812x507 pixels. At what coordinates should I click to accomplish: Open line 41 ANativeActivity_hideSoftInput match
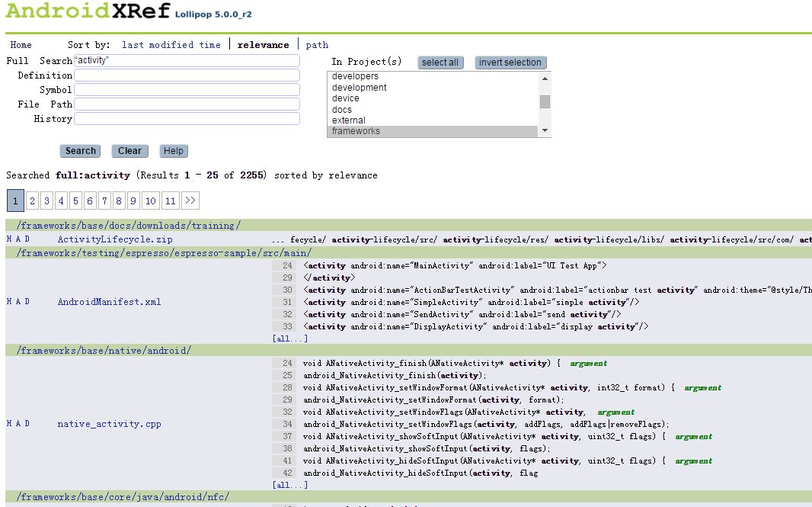pos(484,460)
